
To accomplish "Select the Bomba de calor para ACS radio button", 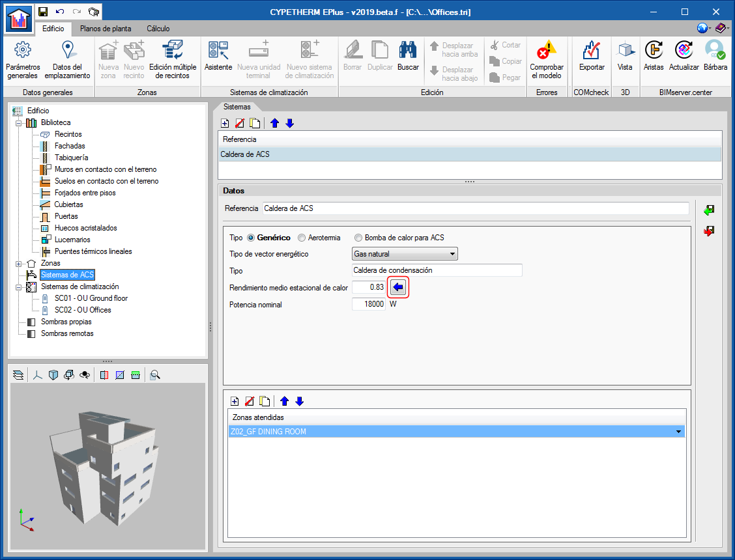I will (x=358, y=238).
